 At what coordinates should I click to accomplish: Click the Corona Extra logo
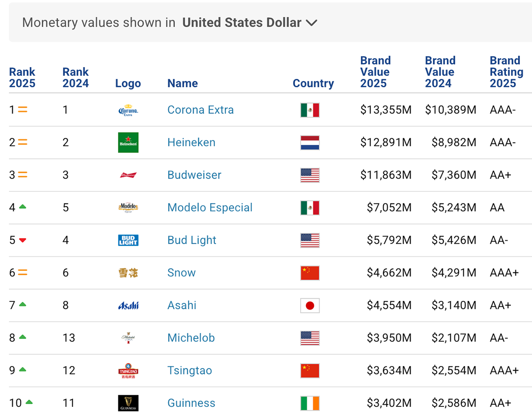[x=128, y=110]
